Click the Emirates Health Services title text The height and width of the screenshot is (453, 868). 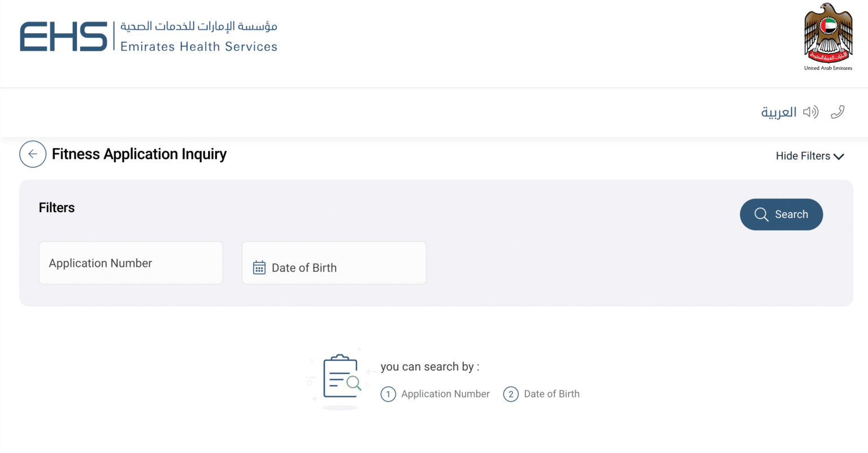tap(199, 47)
